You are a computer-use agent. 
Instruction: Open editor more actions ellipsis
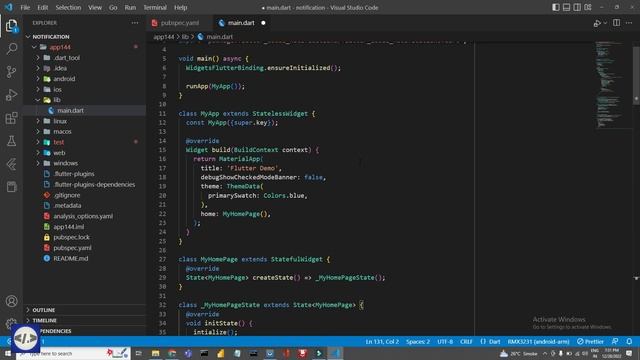click(629, 23)
